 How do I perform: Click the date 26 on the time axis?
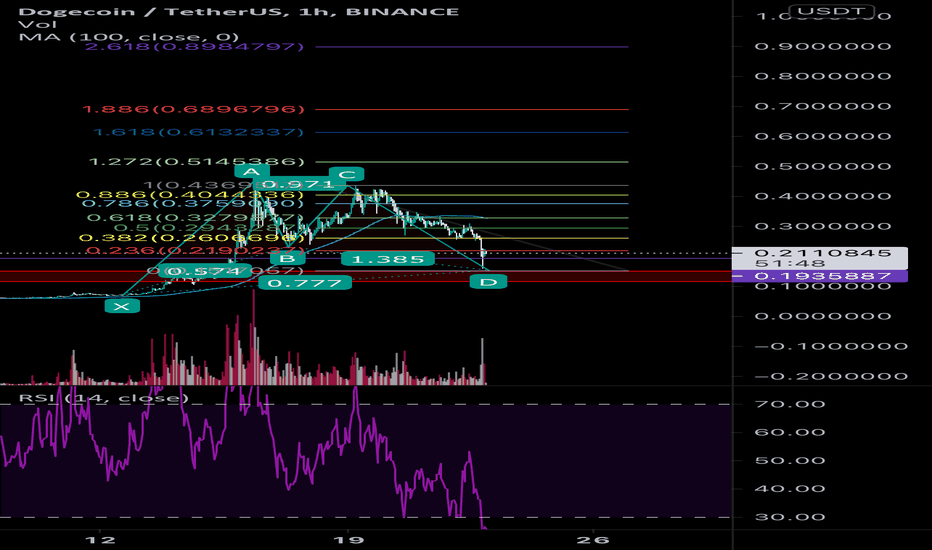[x=593, y=540]
